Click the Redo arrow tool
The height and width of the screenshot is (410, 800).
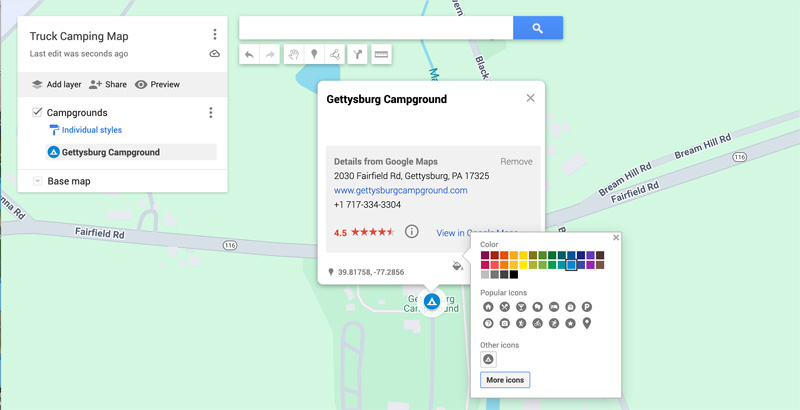270,55
